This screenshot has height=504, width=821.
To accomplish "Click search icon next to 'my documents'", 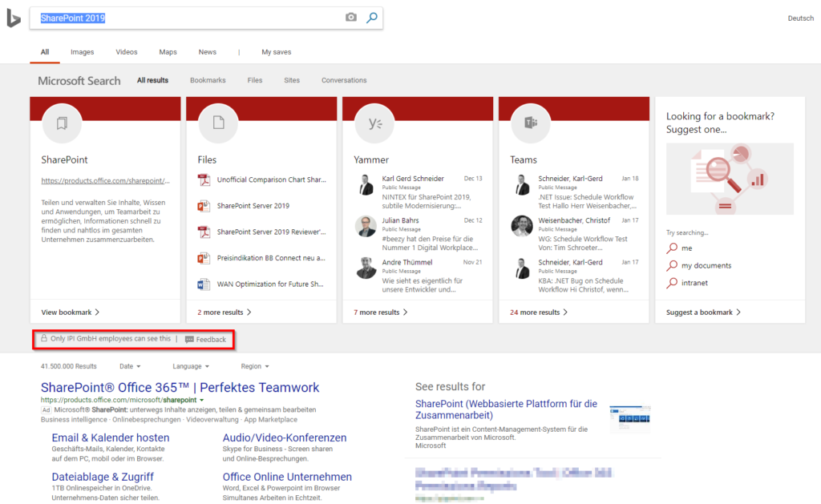I will 672,265.
